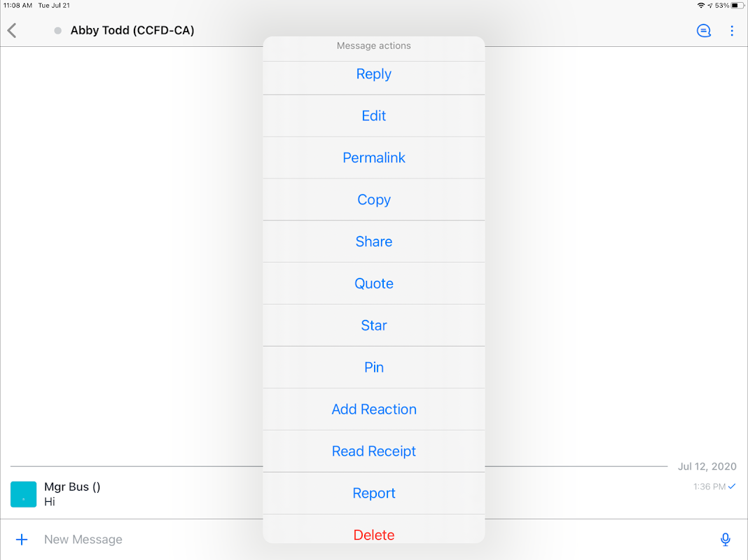Screen dimensions: 748x560
Task: Pin the selected message
Action: pyautogui.click(x=374, y=368)
